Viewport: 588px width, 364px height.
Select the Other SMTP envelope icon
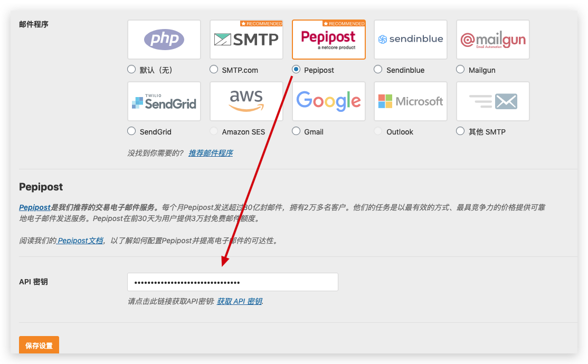click(x=492, y=101)
